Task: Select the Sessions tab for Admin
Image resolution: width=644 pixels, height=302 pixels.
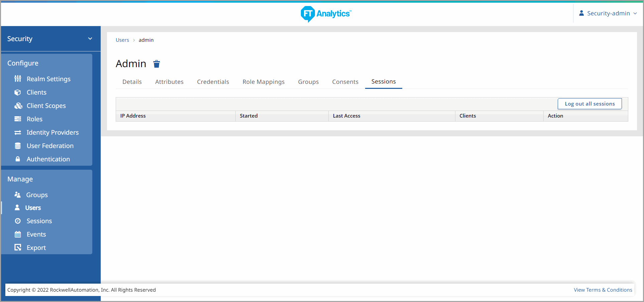Action: coord(384,82)
